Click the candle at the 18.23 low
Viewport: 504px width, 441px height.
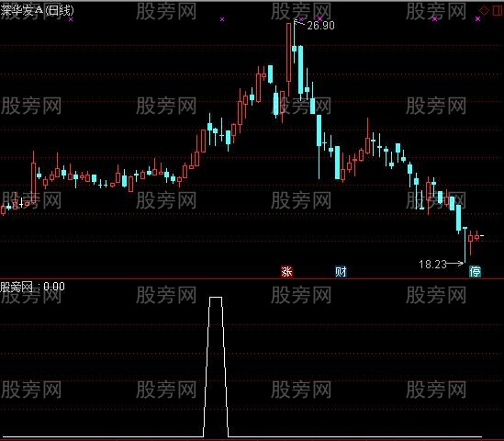pyautogui.click(x=465, y=245)
